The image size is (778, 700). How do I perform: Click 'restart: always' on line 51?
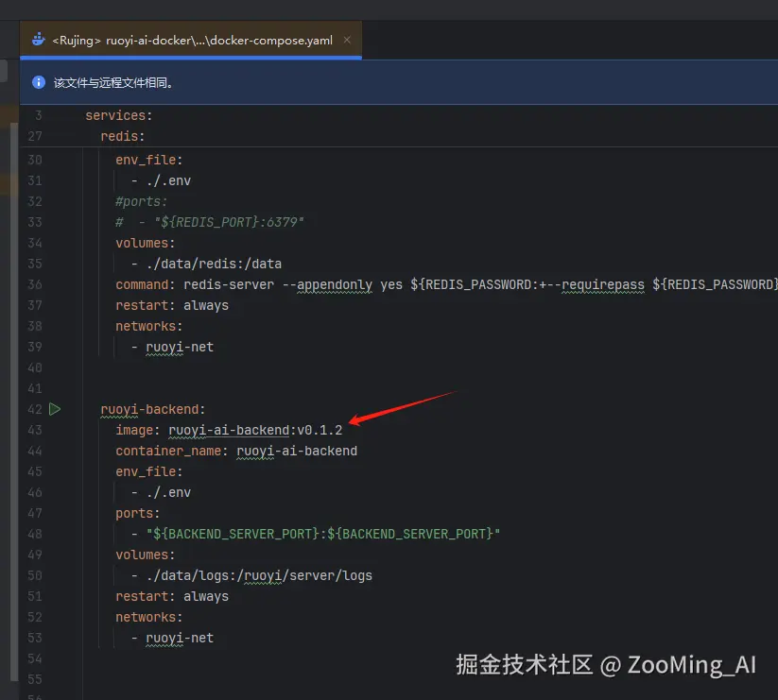click(x=172, y=596)
